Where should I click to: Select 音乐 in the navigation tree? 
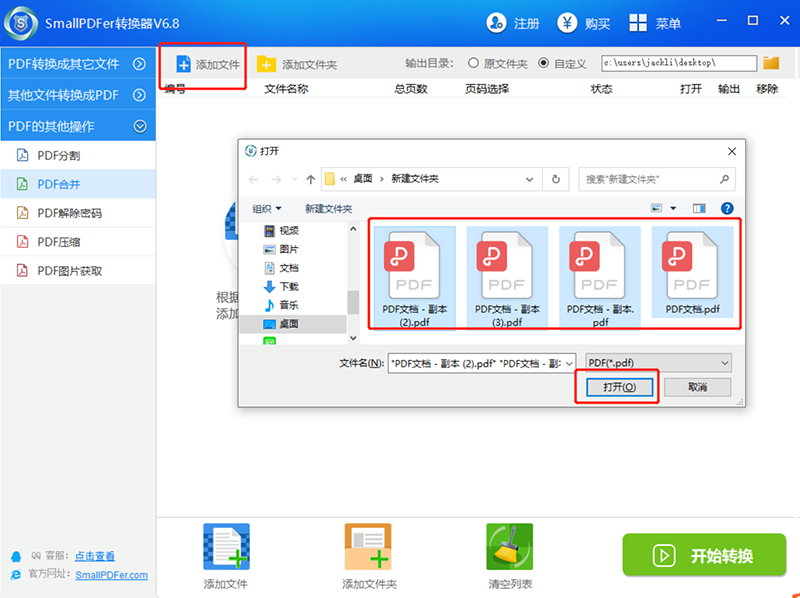pos(281,305)
